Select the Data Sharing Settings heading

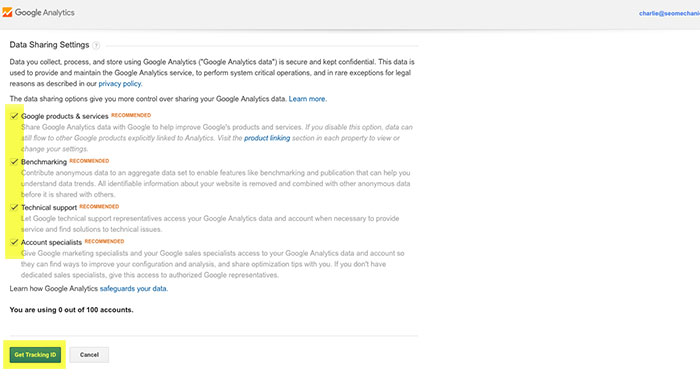click(49, 45)
